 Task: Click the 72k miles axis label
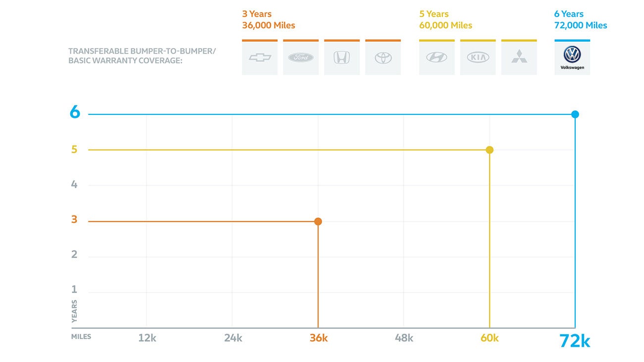pos(575,341)
